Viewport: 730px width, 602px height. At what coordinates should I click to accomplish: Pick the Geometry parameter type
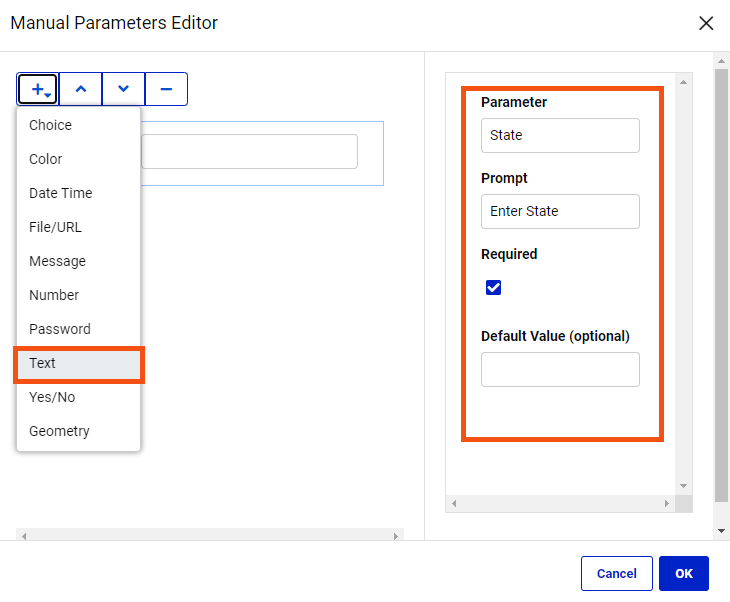[78, 431]
